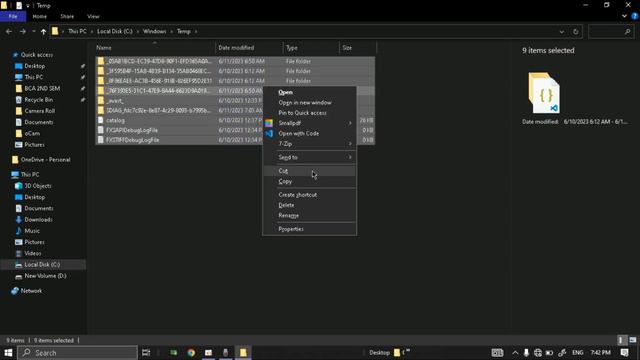640x360 pixels.
Task: Choose Open in new window
Action: click(310, 102)
